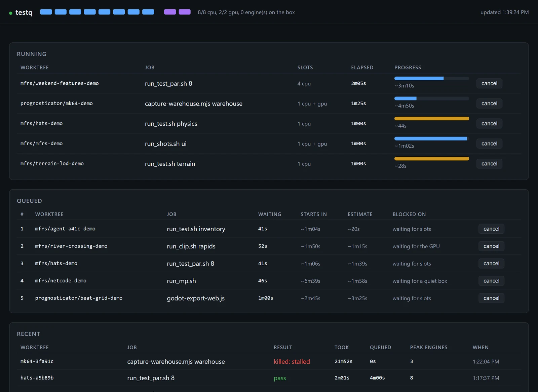538x392 pixels.
Task: Click the 1:17:37 PM when value
Action: pyautogui.click(x=486, y=378)
